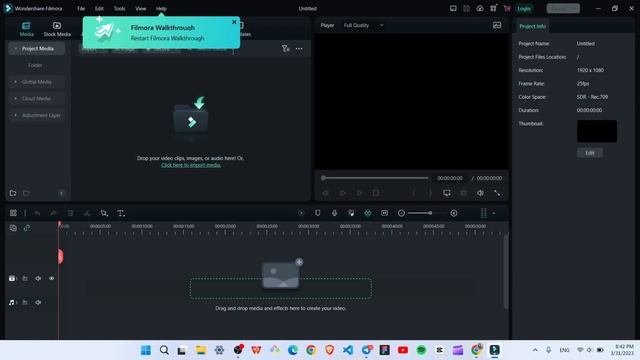This screenshot has height=360, width=640.
Task: Select the timeline crop tool
Action: 104,213
